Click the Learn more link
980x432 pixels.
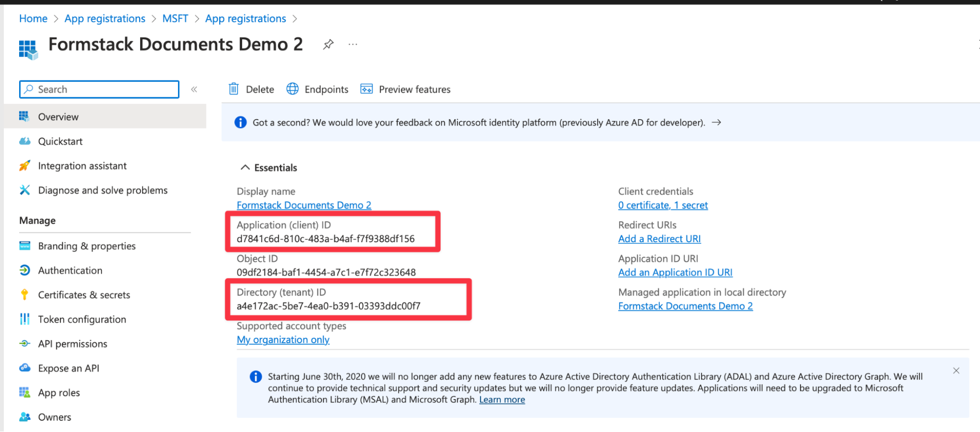pyautogui.click(x=502, y=400)
